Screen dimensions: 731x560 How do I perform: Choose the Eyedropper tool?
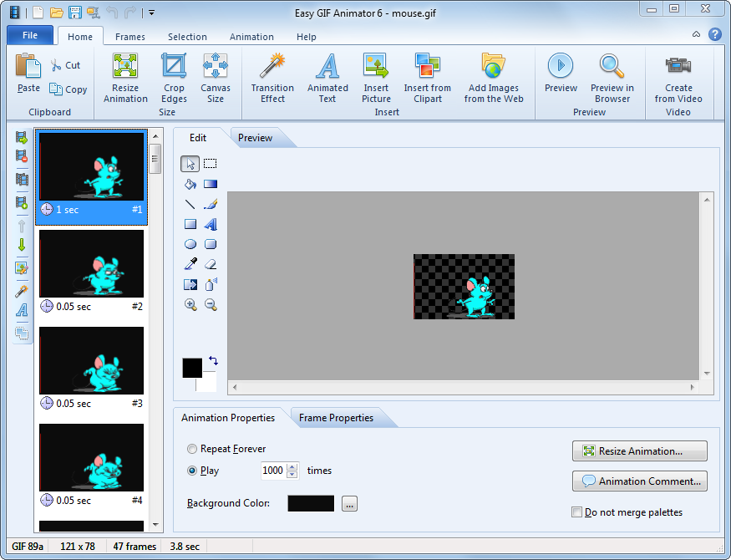(190, 264)
